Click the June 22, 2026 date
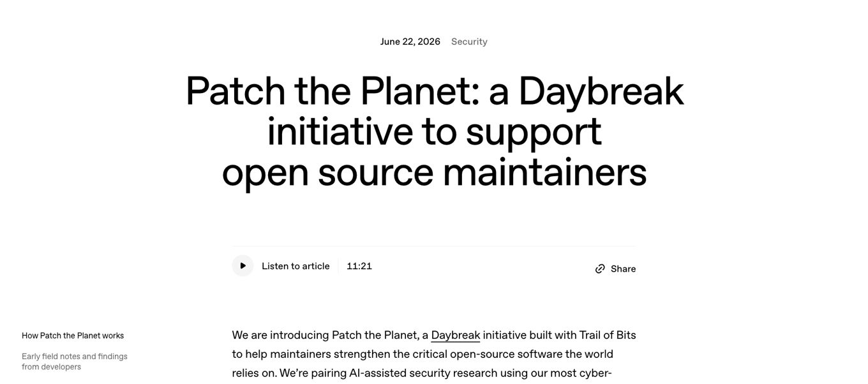The image size is (868, 384). tap(410, 41)
